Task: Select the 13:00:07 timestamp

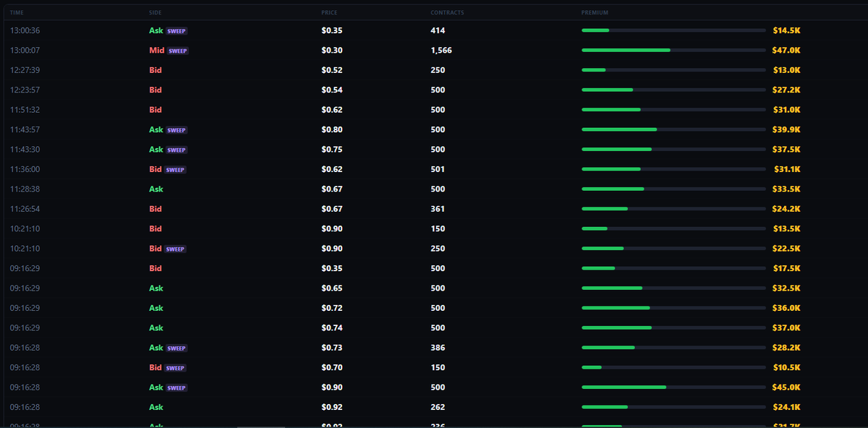Action: coord(24,51)
